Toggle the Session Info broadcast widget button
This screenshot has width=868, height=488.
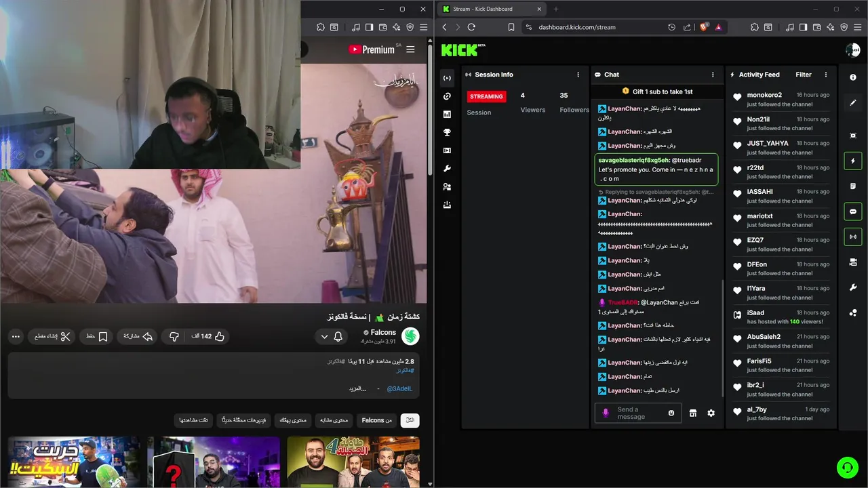coord(853,237)
